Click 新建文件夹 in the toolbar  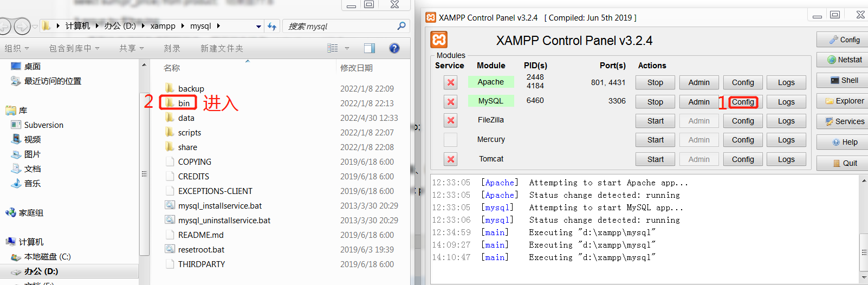pos(222,48)
